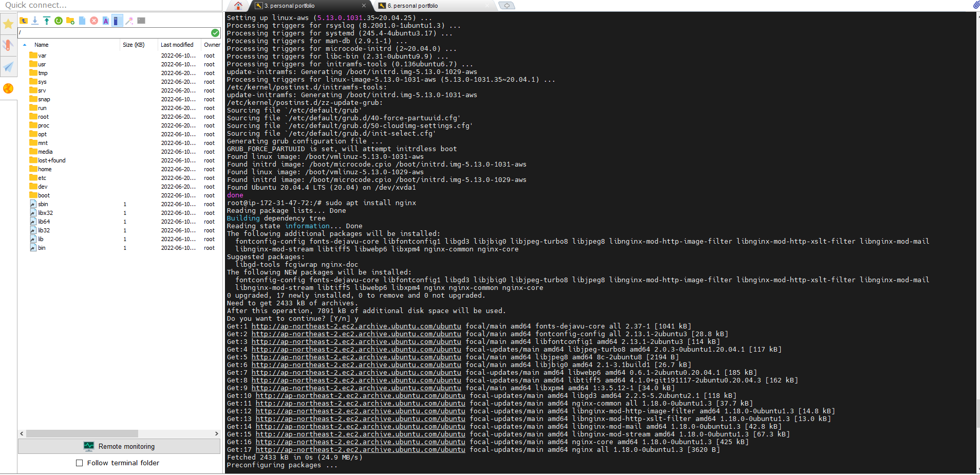Open a new tab with plus button

[x=507, y=6]
